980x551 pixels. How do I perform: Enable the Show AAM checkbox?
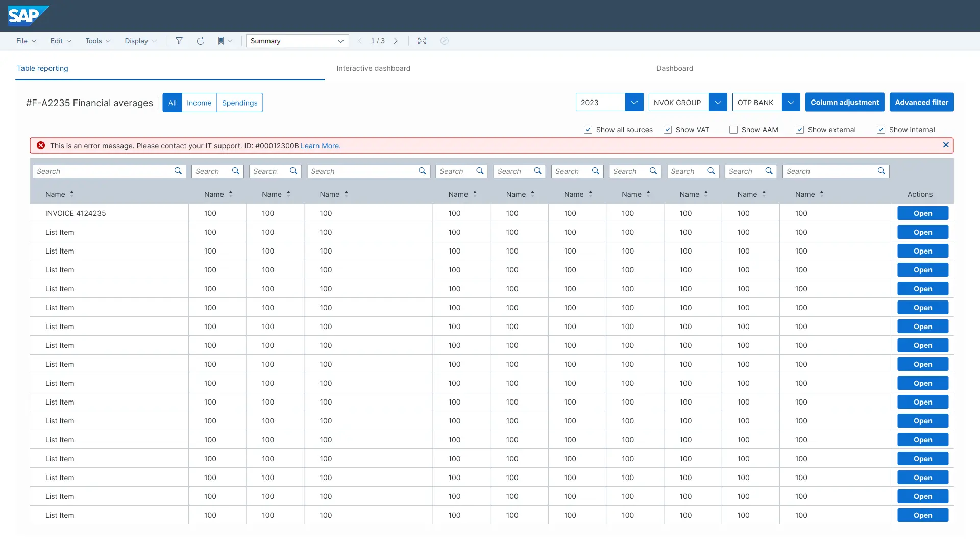tap(733, 130)
